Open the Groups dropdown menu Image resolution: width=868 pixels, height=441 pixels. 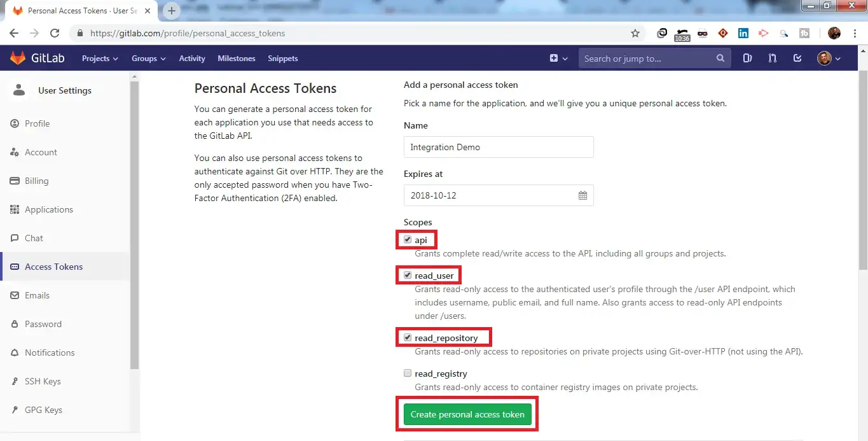click(x=148, y=58)
